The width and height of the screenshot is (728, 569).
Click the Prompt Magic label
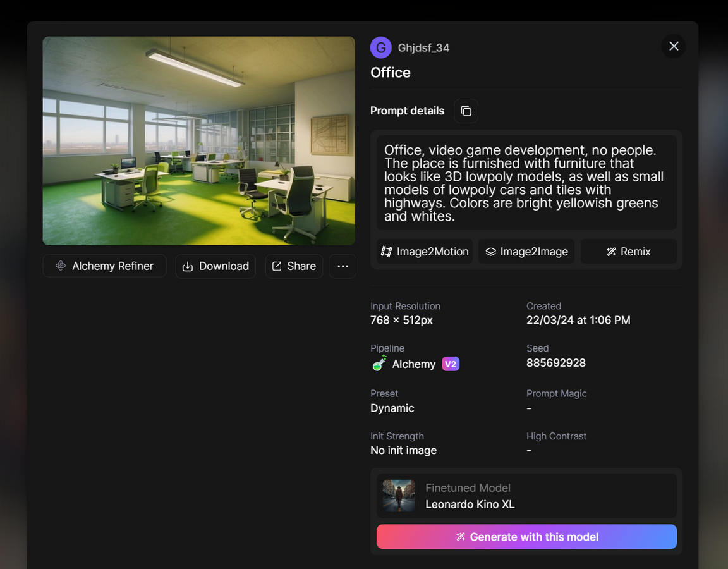pos(556,393)
